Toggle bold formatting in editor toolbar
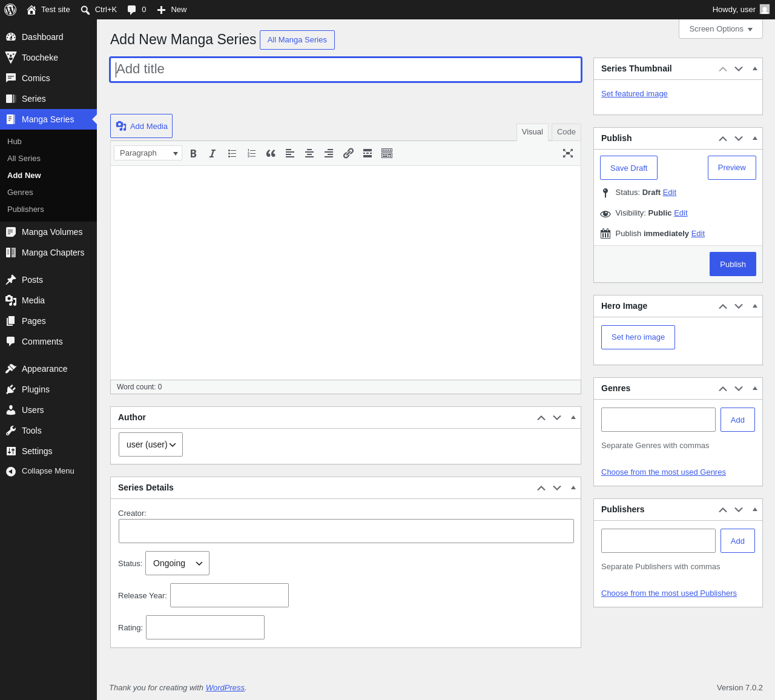Screen dimensions: 775x700 (x=193, y=153)
